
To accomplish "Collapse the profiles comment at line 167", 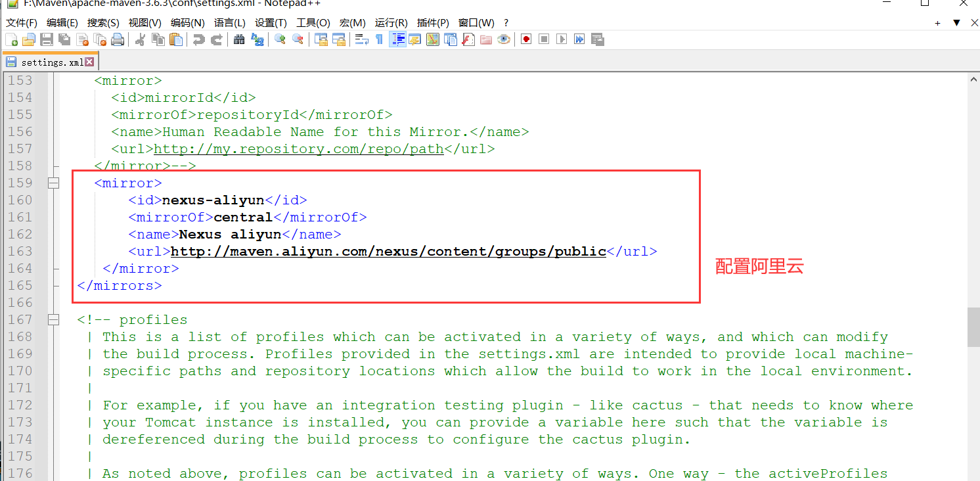I will click(54, 320).
